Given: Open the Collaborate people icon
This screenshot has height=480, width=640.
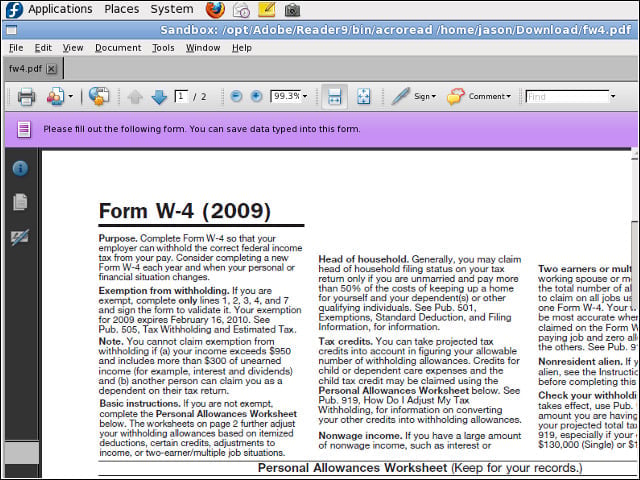Looking at the screenshot, I should click(55, 97).
